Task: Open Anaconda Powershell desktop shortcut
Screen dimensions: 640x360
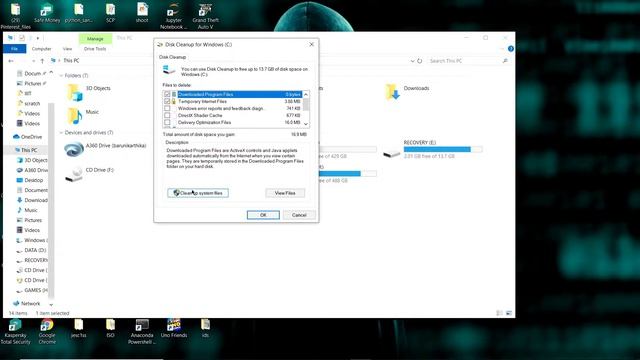Action: [142, 331]
